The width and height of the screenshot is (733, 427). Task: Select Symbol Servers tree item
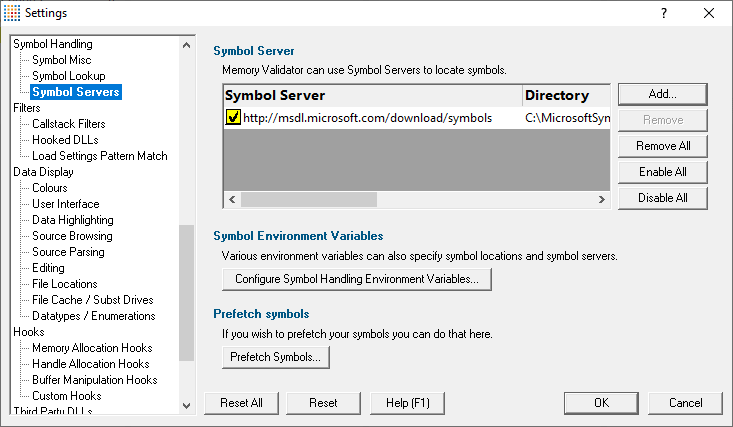coord(76,92)
